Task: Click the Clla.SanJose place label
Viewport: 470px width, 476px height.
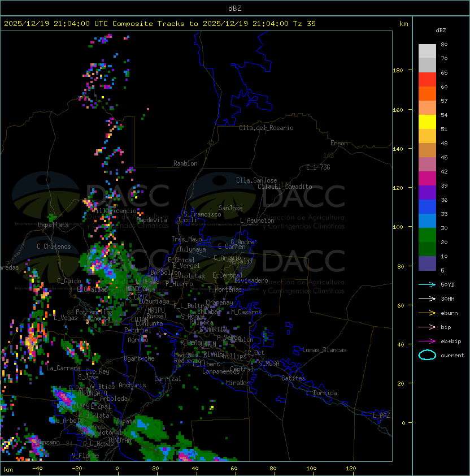Action: [x=256, y=180]
